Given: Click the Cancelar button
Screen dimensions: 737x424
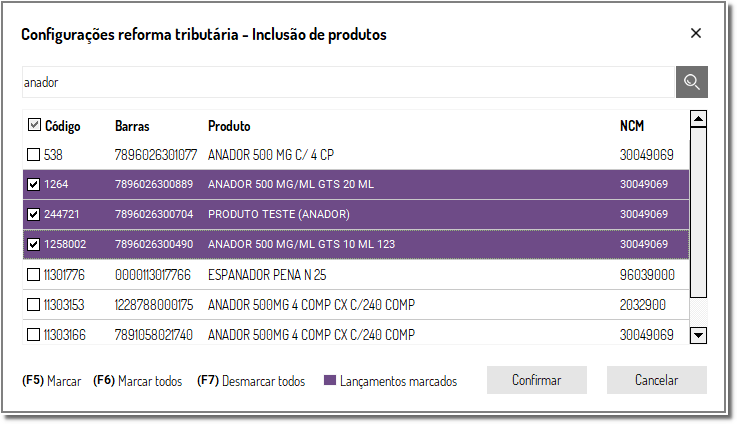Looking at the screenshot, I should (x=657, y=380).
